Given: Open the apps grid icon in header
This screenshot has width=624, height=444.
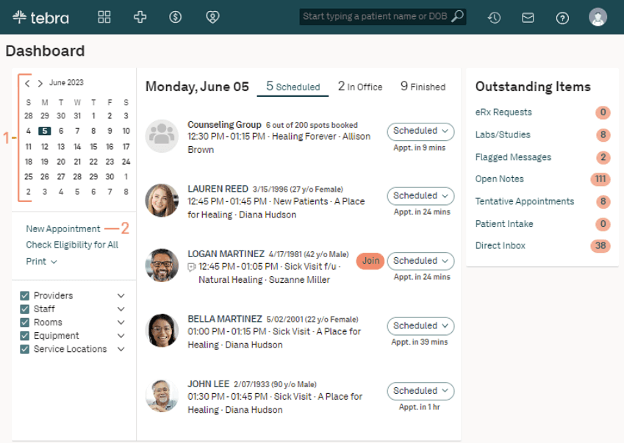Looking at the screenshot, I should pos(104,17).
